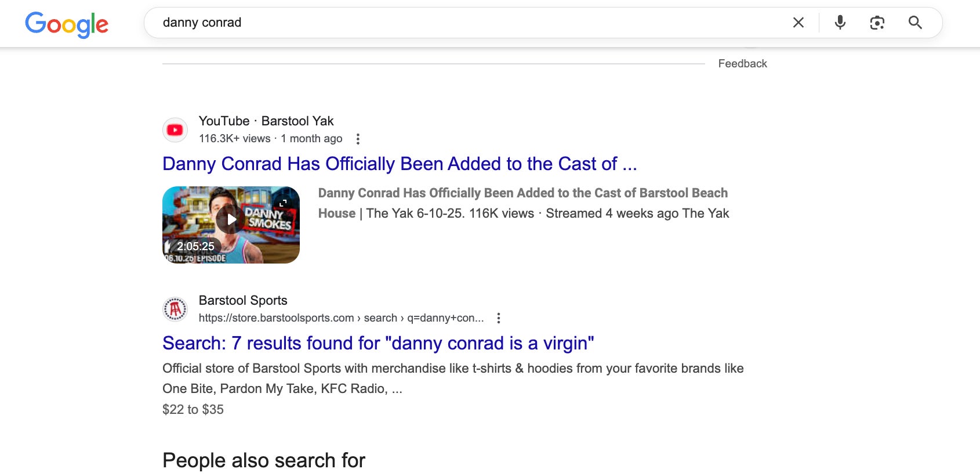Viewport: 980px width, 476px height.
Task: Clear the search box with X icon
Action: (798, 23)
